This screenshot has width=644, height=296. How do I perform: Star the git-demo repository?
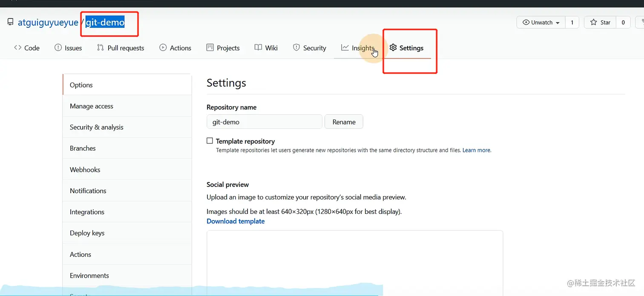(600, 23)
